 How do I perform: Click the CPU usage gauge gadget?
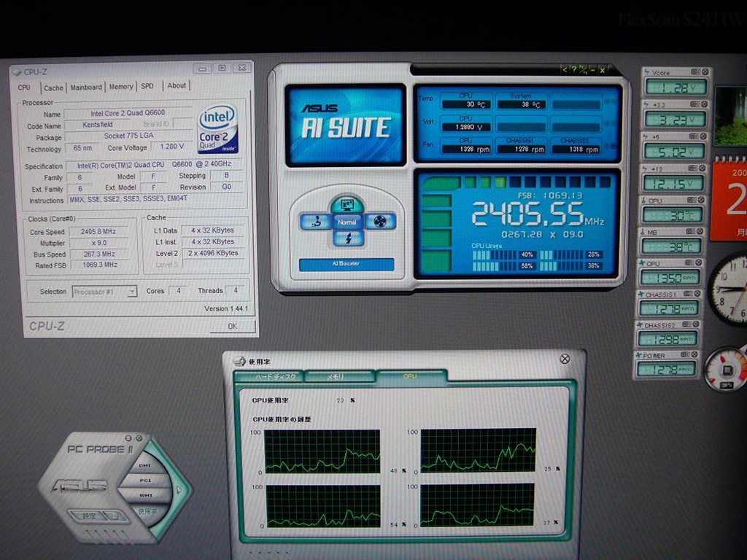coord(727,370)
